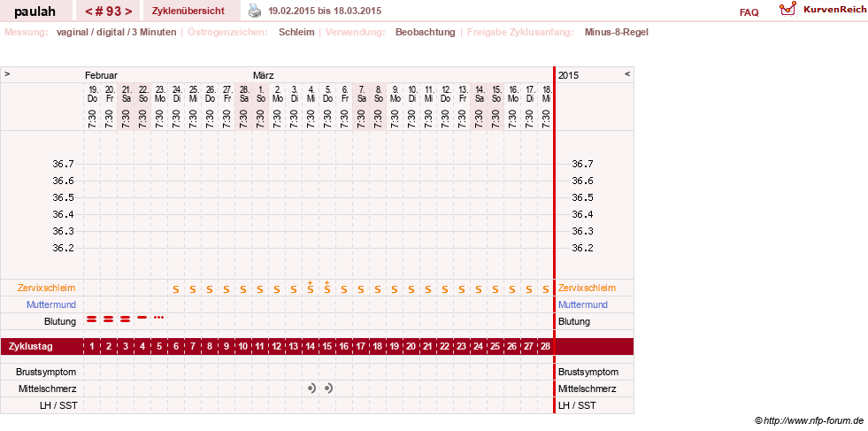Click the left Mittelschmerz row label

46,389
